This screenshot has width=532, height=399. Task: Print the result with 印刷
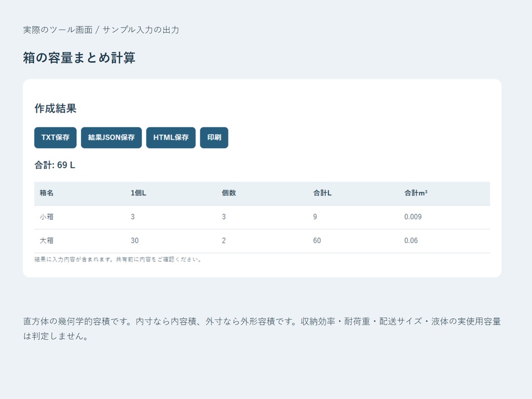pyautogui.click(x=214, y=137)
